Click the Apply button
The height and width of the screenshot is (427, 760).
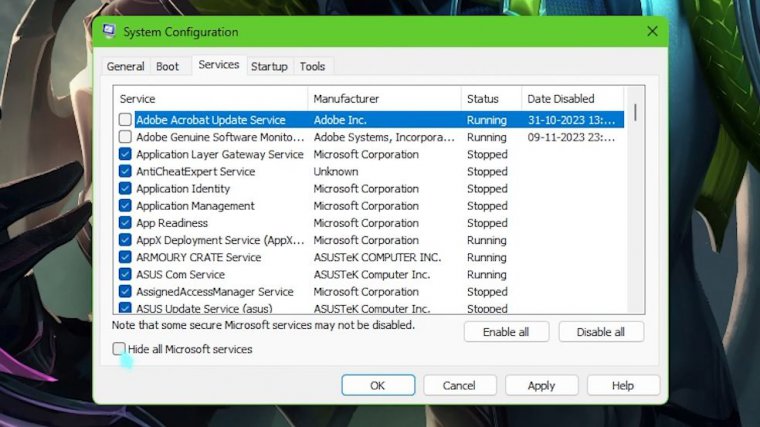(541, 385)
